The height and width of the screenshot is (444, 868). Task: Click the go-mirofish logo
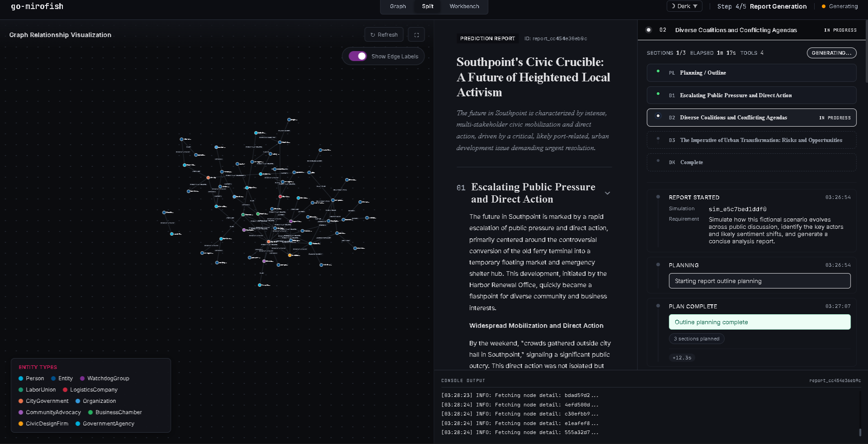click(x=37, y=6)
